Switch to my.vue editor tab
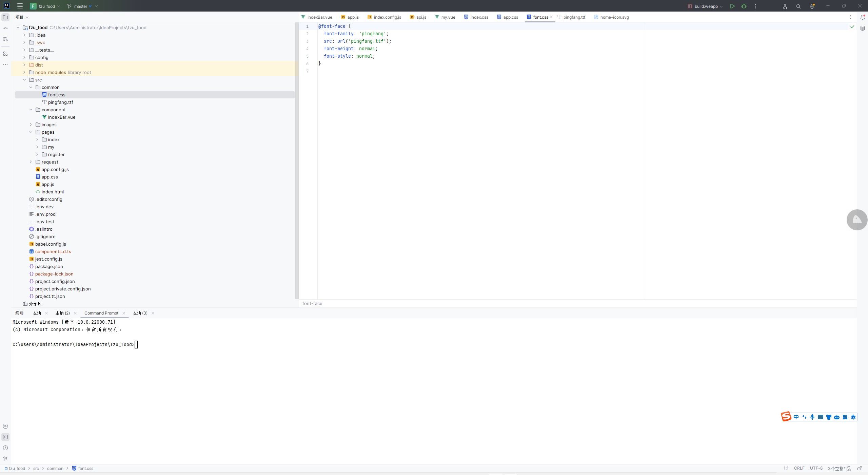Image resolution: width=868 pixels, height=475 pixels. pos(445,17)
